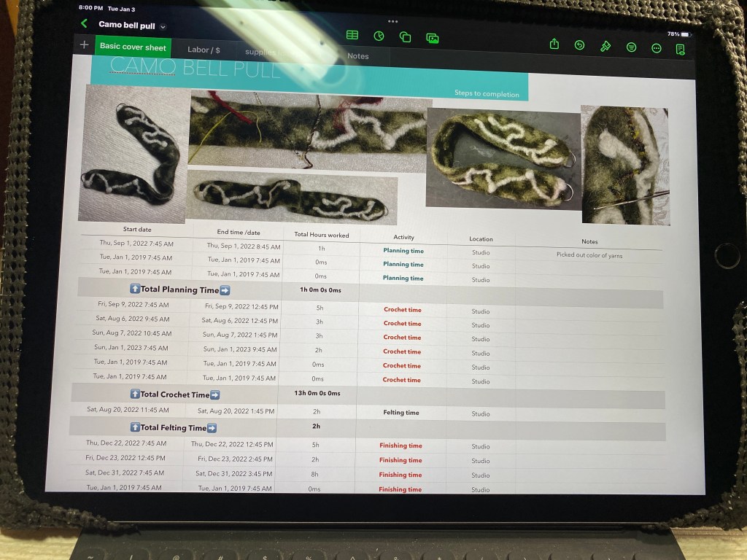Open the Format paintbrush panel
This screenshot has height=560, width=747.
click(605, 47)
